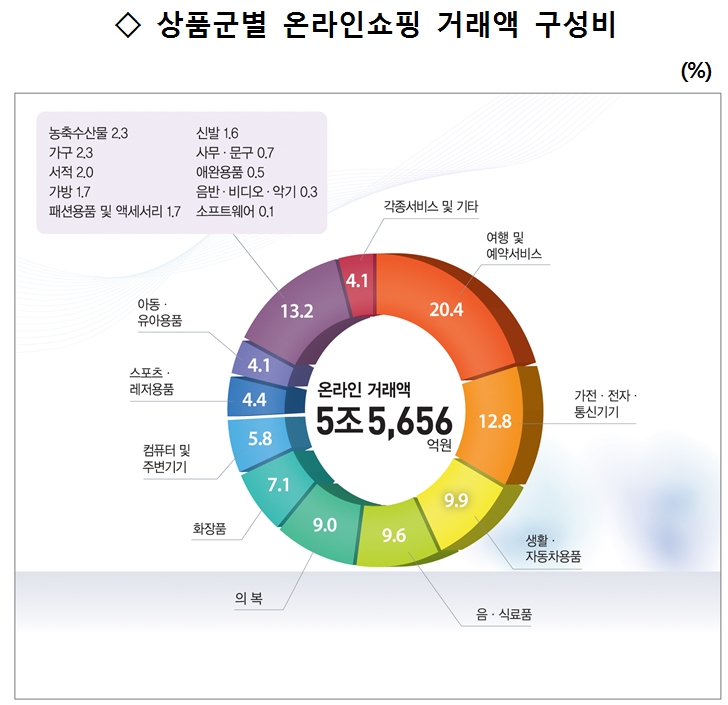Select the 9.6 lime green food segment

coord(394,535)
